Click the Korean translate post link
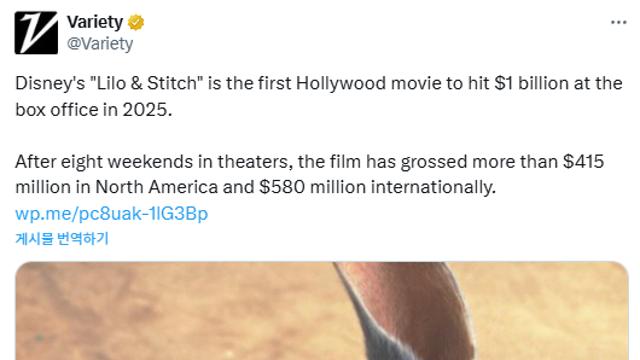The height and width of the screenshot is (360, 640). tap(62, 238)
